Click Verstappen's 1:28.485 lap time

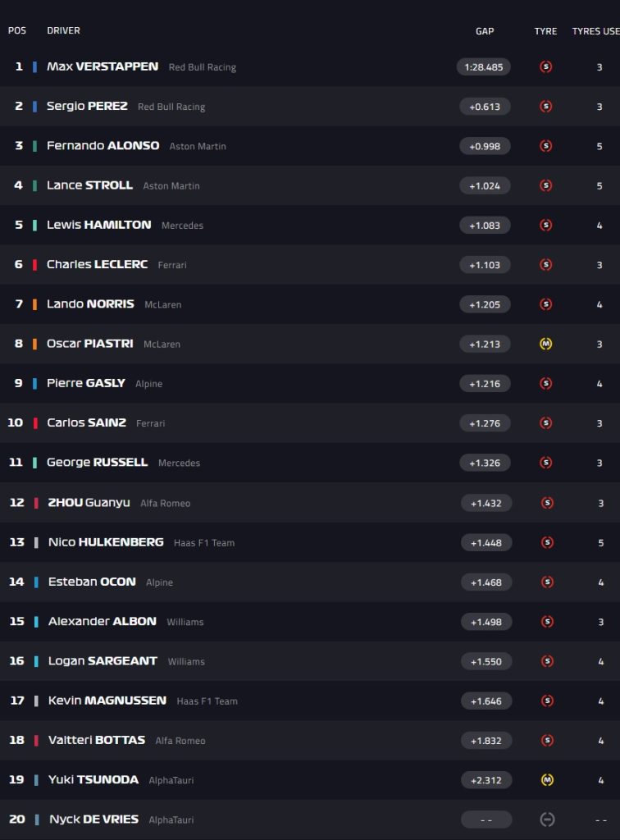tap(484, 66)
